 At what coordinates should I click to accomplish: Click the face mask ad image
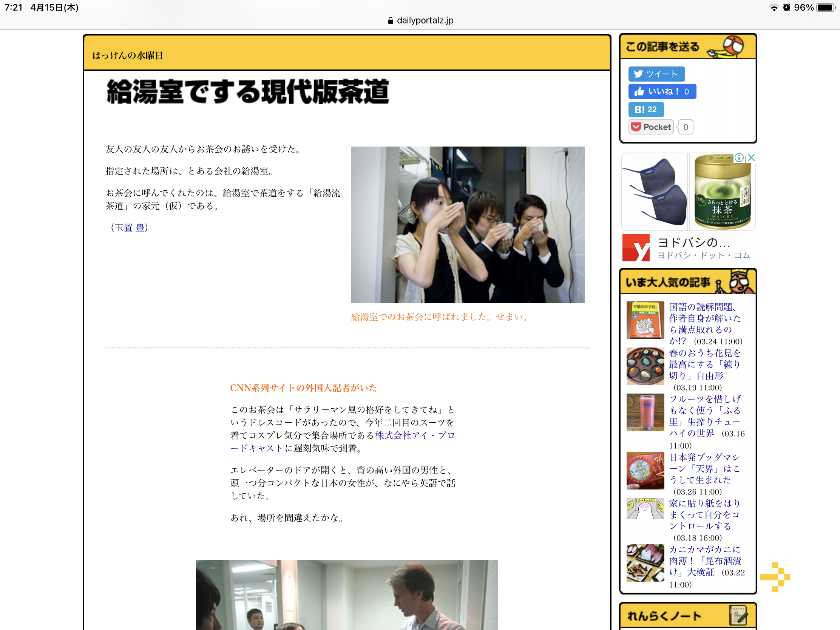[654, 192]
